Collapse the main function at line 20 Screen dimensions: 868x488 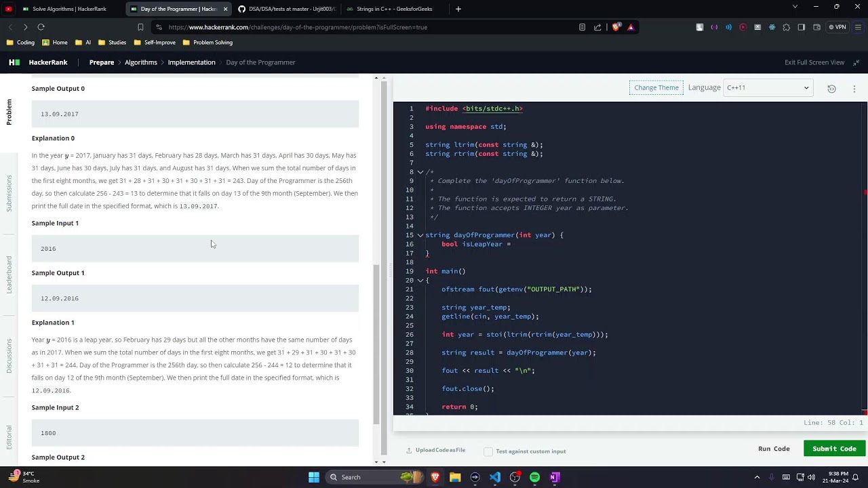click(420, 281)
